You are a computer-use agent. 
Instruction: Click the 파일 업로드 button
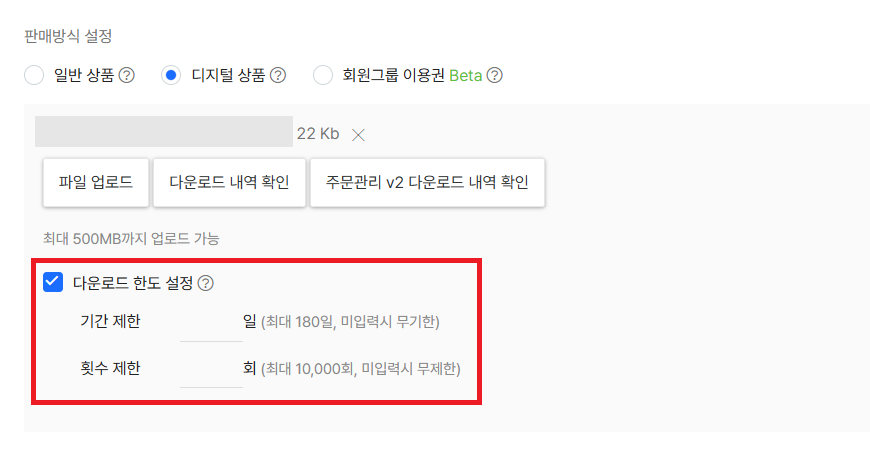(x=96, y=182)
